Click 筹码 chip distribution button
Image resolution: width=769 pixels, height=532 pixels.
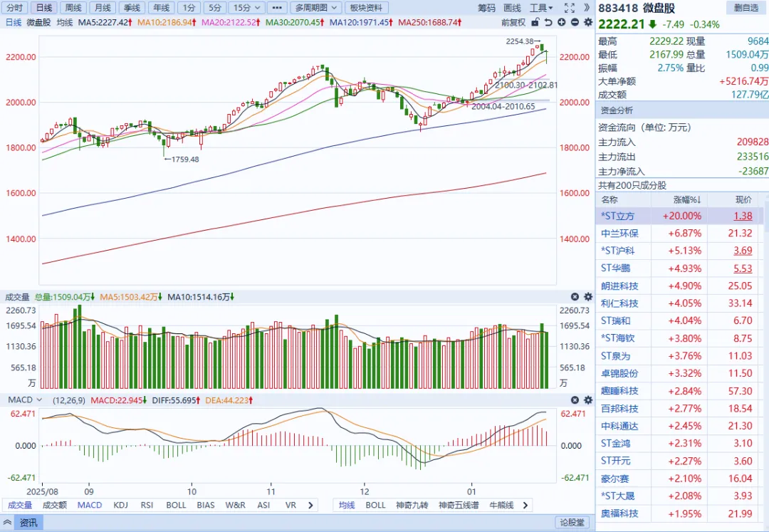tap(486, 8)
